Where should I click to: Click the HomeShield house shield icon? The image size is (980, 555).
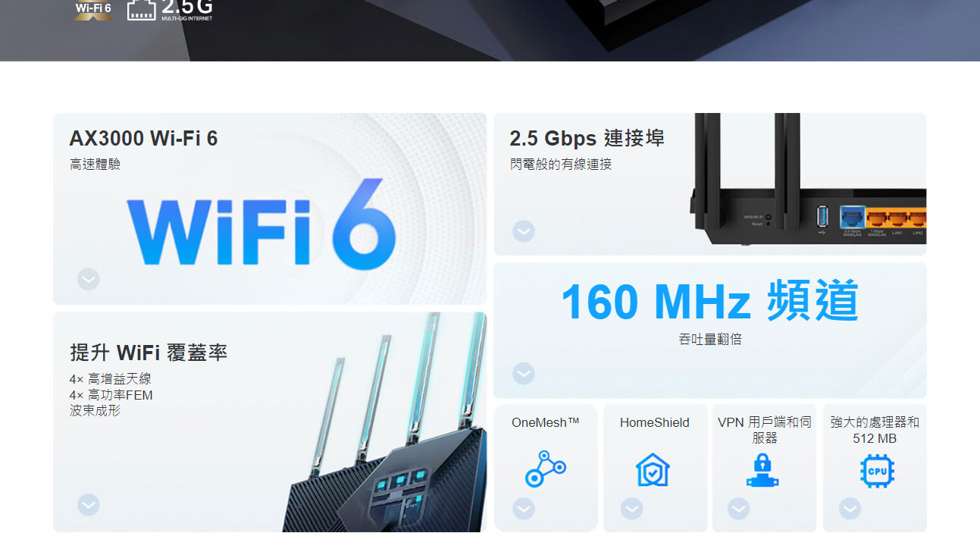[653, 469]
